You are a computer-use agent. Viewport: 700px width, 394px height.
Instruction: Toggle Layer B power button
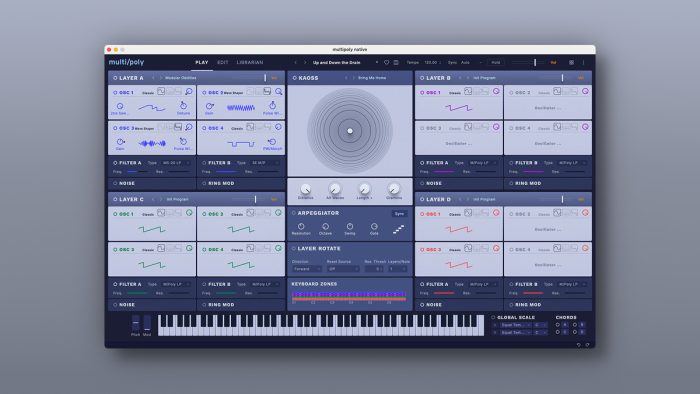422,78
